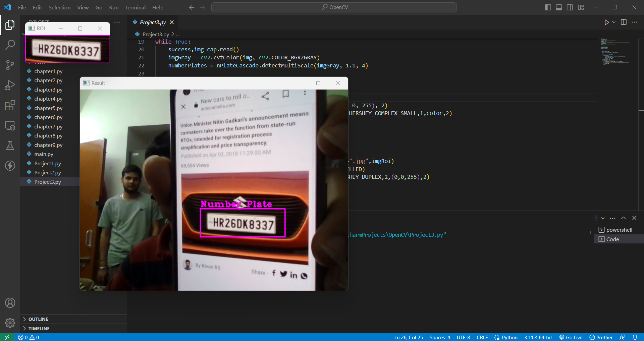Select the Code terminal entry
The width and height of the screenshot is (644, 341).
619,239
